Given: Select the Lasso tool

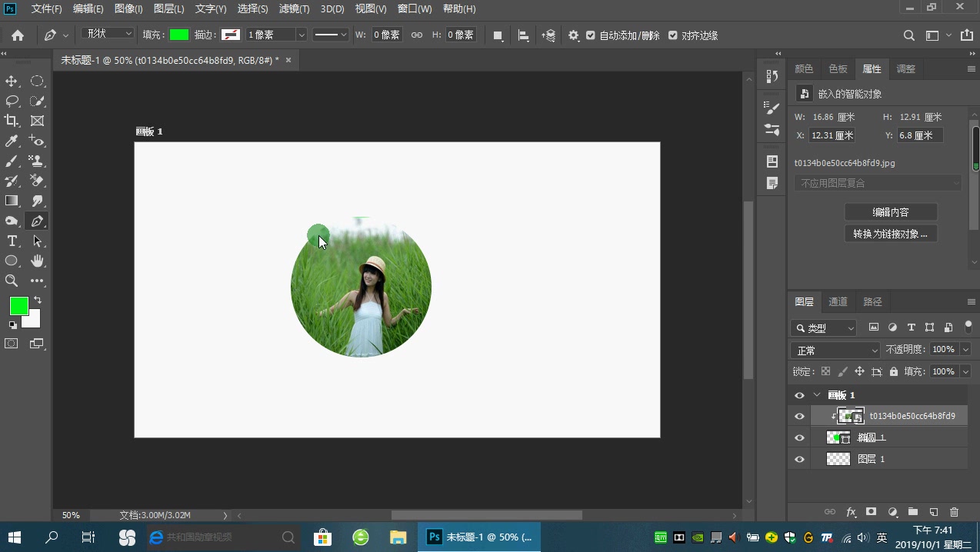Looking at the screenshot, I should coord(12,101).
